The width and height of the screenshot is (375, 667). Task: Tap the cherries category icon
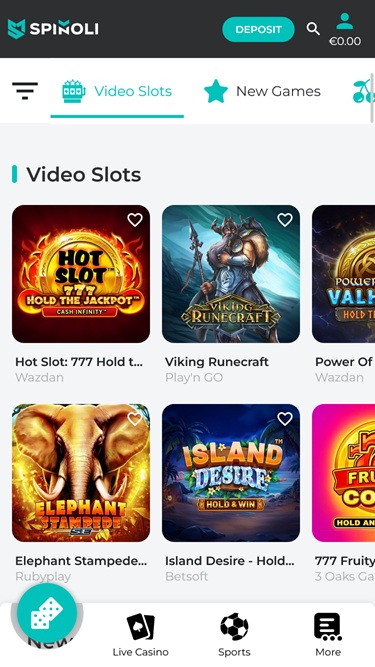[364, 91]
